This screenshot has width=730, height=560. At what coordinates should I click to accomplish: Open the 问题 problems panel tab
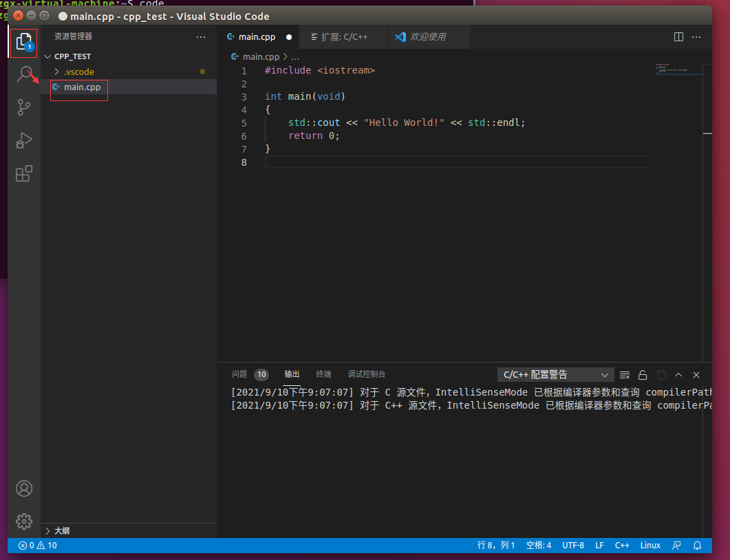[x=239, y=374]
